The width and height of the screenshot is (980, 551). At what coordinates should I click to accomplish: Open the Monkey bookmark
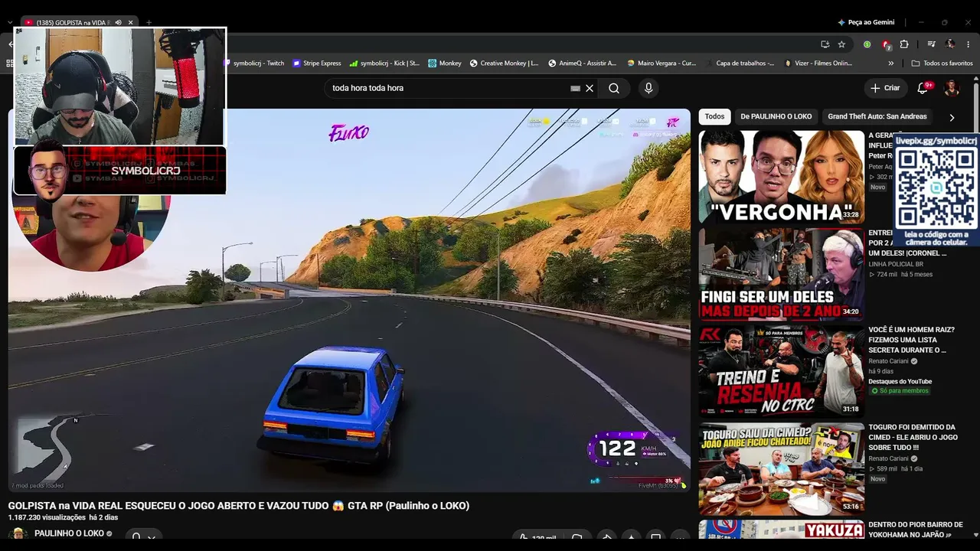click(445, 64)
